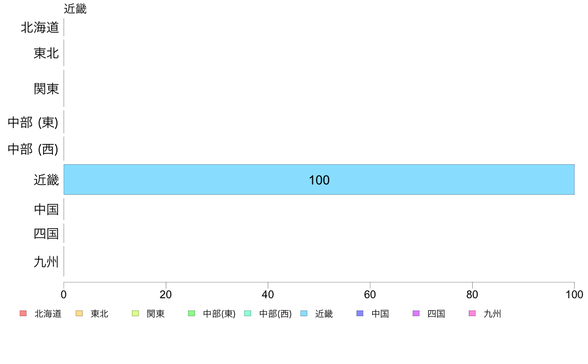Screen dimensions: 588x364
Task: Click the 近畿 light blue legend swatch
Action: tap(304, 314)
